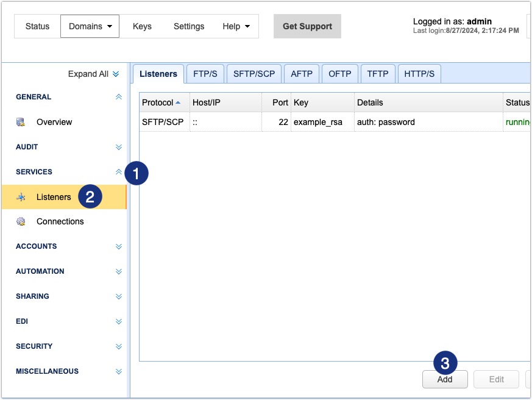Click the Overview icon under GENERAL

[20, 122]
